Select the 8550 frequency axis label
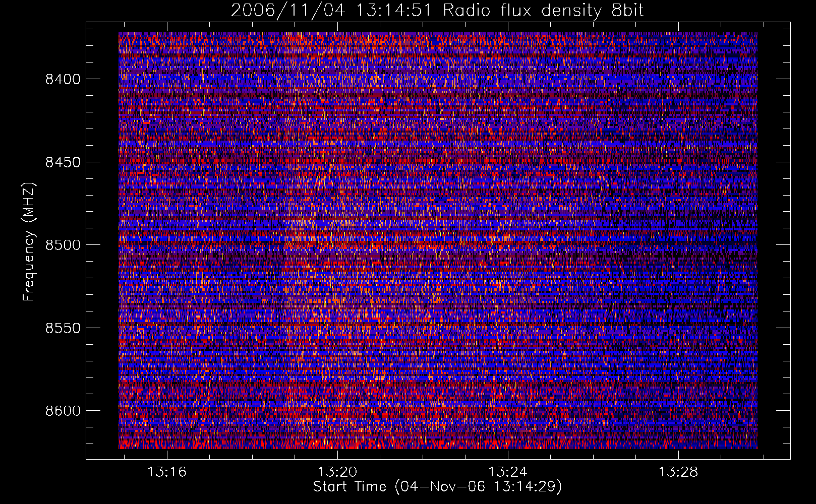816x504 pixels. 63,328
